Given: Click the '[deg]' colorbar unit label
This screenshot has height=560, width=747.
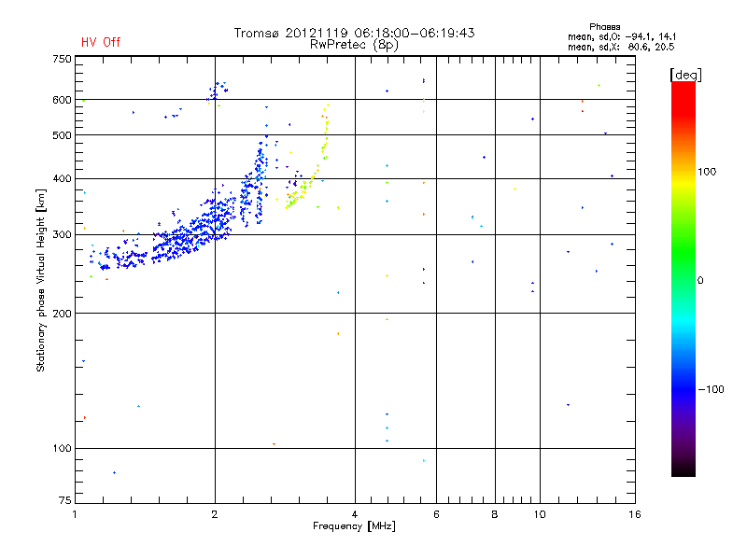Looking at the screenshot, I should [x=685, y=75].
